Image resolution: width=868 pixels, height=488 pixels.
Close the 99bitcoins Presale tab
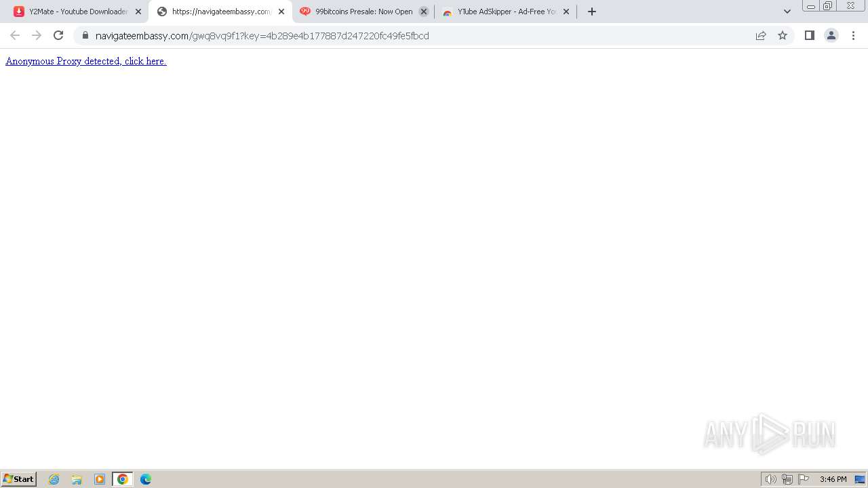point(424,12)
